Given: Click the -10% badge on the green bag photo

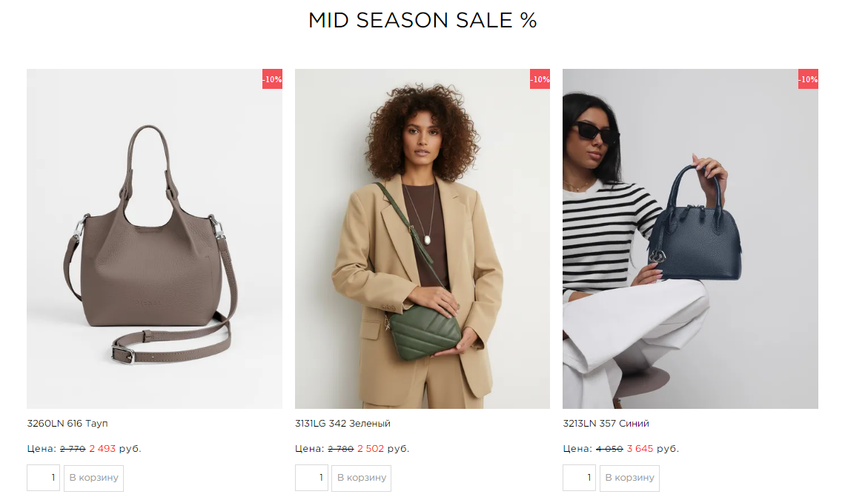Looking at the screenshot, I should (540, 79).
